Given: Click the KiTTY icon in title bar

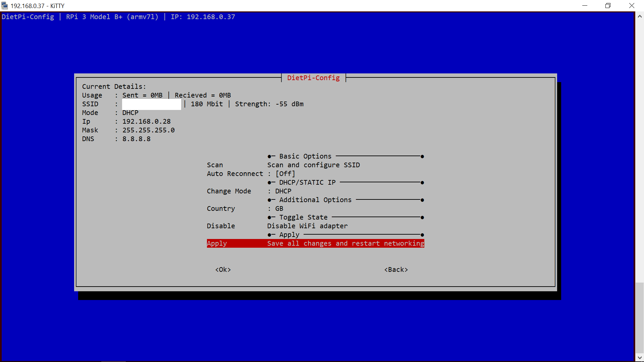Looking at the screenshot, I should coord(5,6).
